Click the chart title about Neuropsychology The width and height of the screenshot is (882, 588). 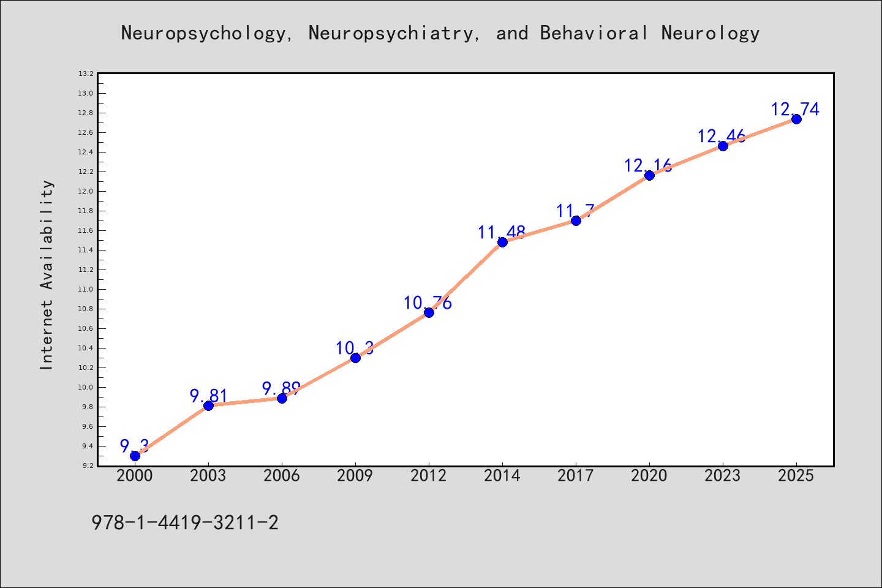pyautogui.click(x=440, y=33)
